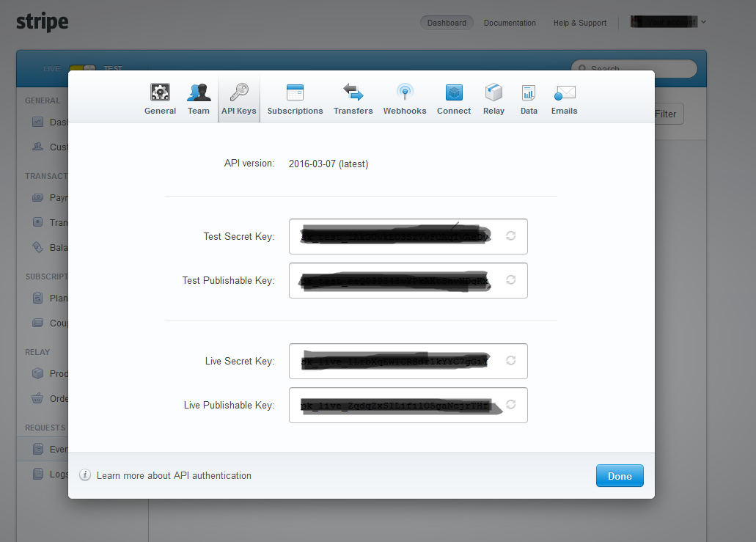This screenshot has width=756, height=542.
Task: Open the Emails settings tab
Action: point(564,99)
